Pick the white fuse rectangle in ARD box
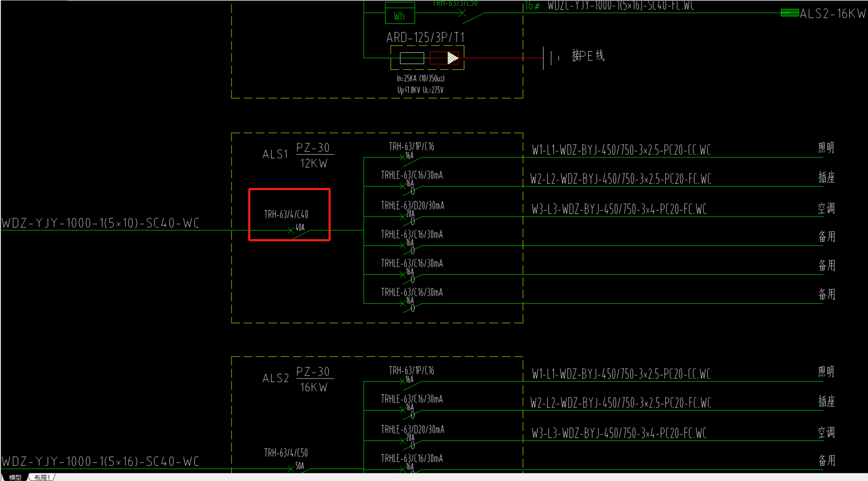 (412, 58)
